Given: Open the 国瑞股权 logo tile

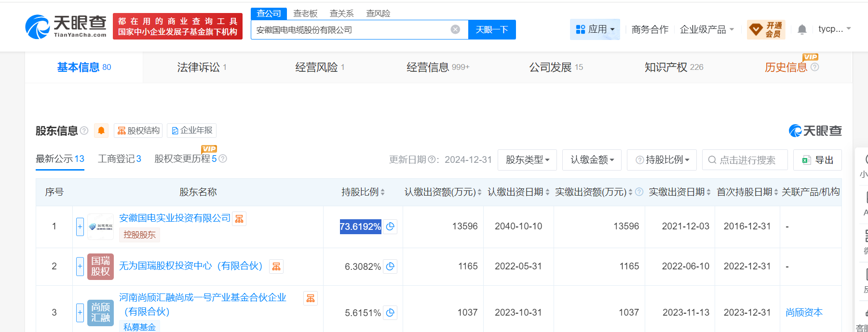Looking at the screenshot, I should click(x=101, y=266).
